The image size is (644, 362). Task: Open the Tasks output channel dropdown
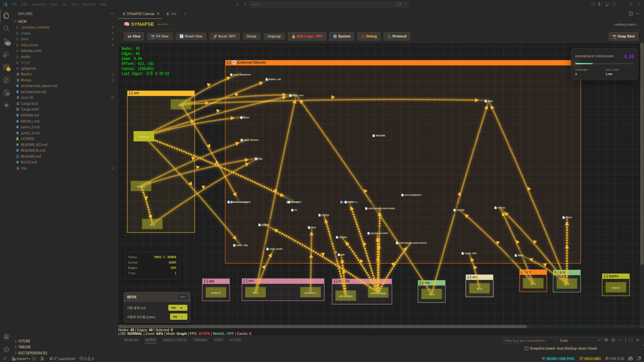click(x=579, y=341)
